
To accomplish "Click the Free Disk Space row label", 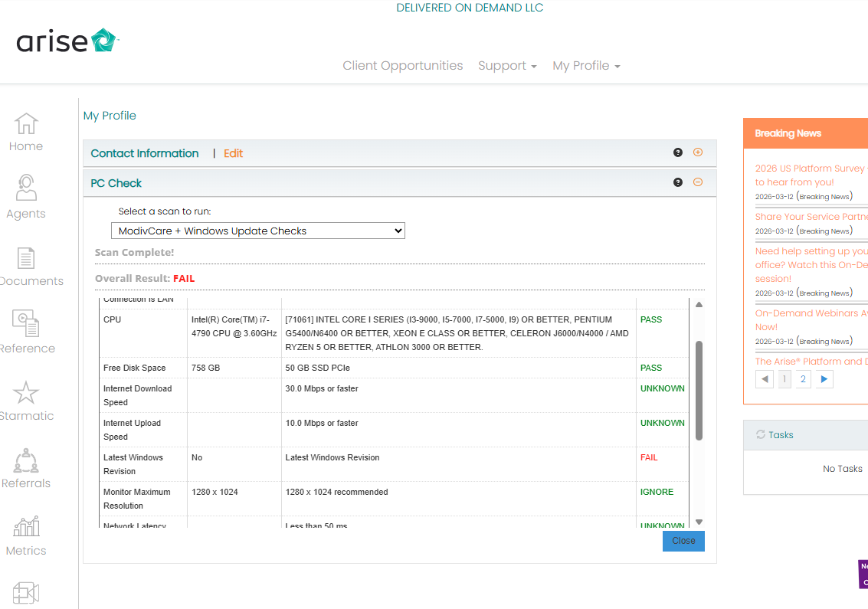I will (x=135, y=368).
